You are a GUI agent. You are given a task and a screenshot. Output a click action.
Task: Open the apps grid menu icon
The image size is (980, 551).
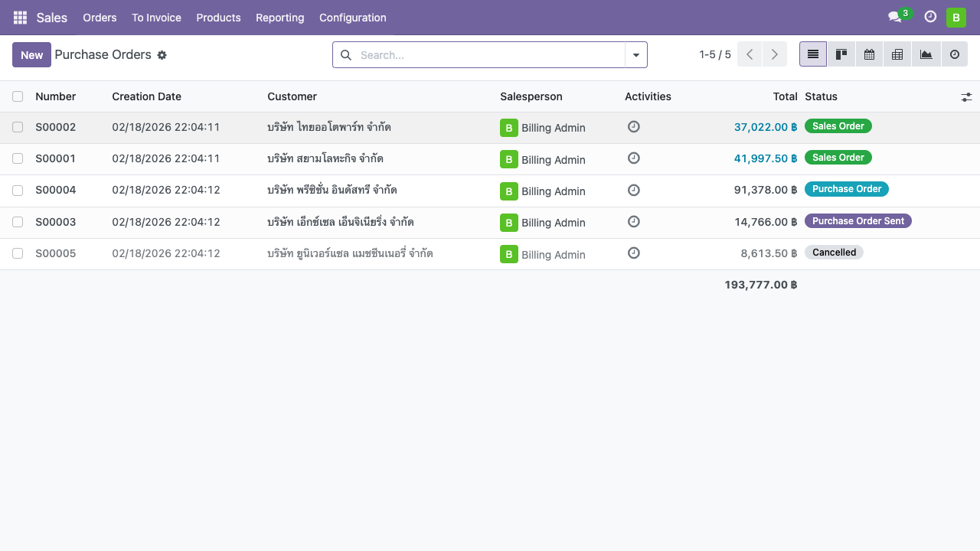tap(20, 18)
